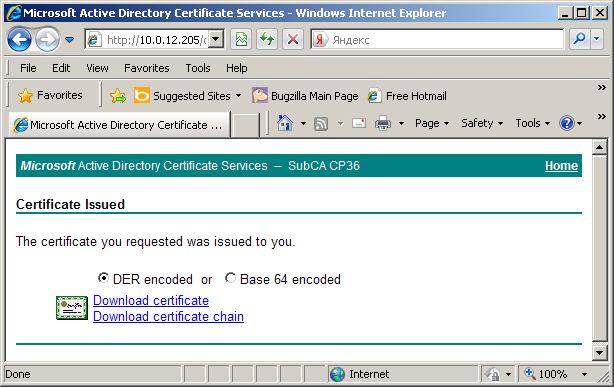Click the Internet zone globe icon

pyautogui.click(x=337, y=374)
